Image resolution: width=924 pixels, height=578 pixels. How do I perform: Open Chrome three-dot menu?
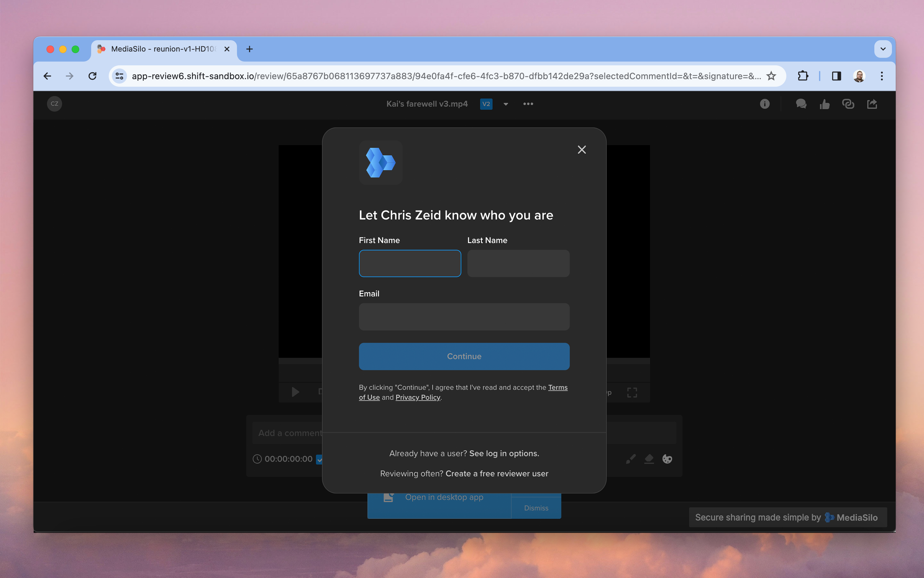point(882,76)
